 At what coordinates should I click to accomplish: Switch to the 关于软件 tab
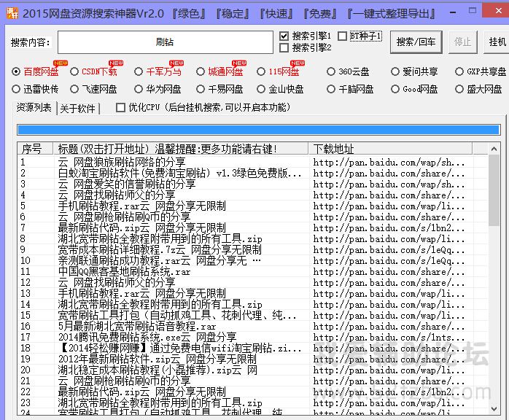[x=77, y=108]
